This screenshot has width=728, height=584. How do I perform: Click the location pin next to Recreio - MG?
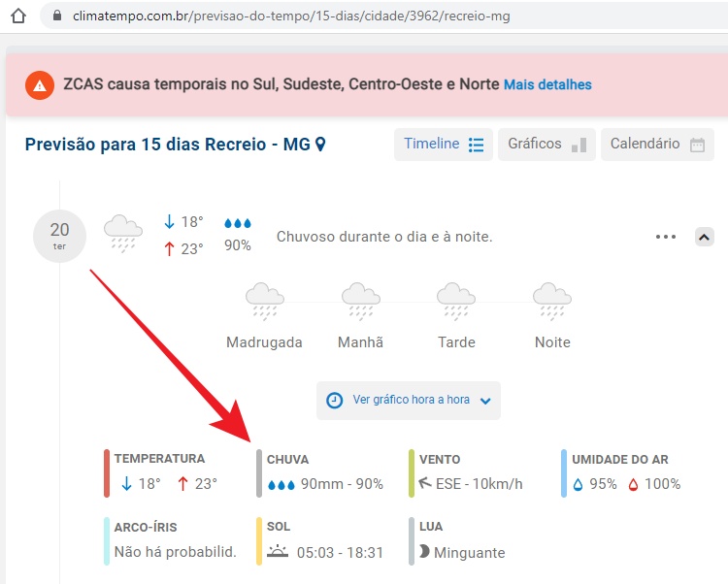coord(321,145)
